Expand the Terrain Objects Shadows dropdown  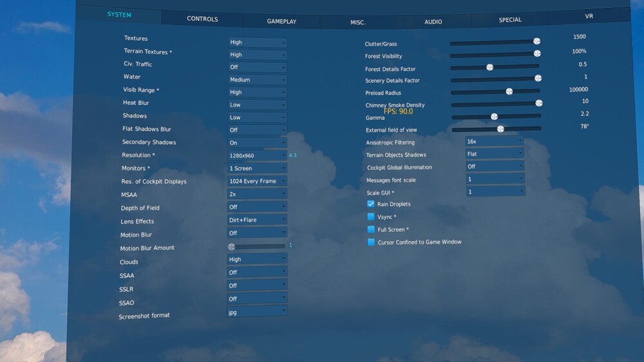click(495, 154)
